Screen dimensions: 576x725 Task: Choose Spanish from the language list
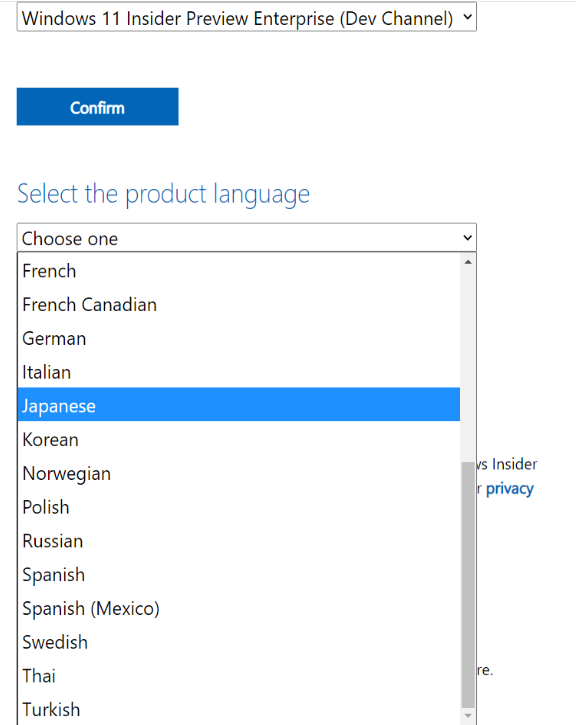pos(239,575)
